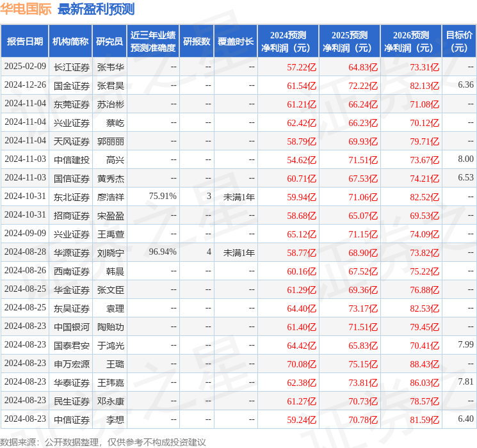Select the 东吴证券 institution cell
This screenshot has width=477, height=448.
72,308
